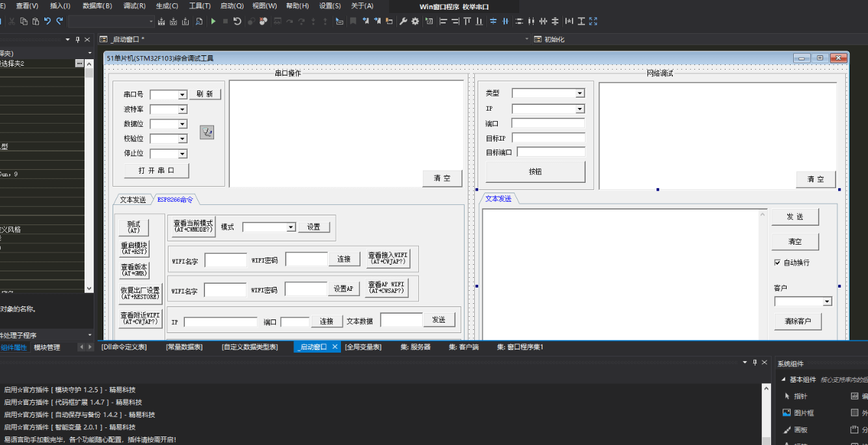The height and width of the screenshot is (445, 868).
Task: Click the undo circular arrow toolbar icon
Action: coord(237,21)
